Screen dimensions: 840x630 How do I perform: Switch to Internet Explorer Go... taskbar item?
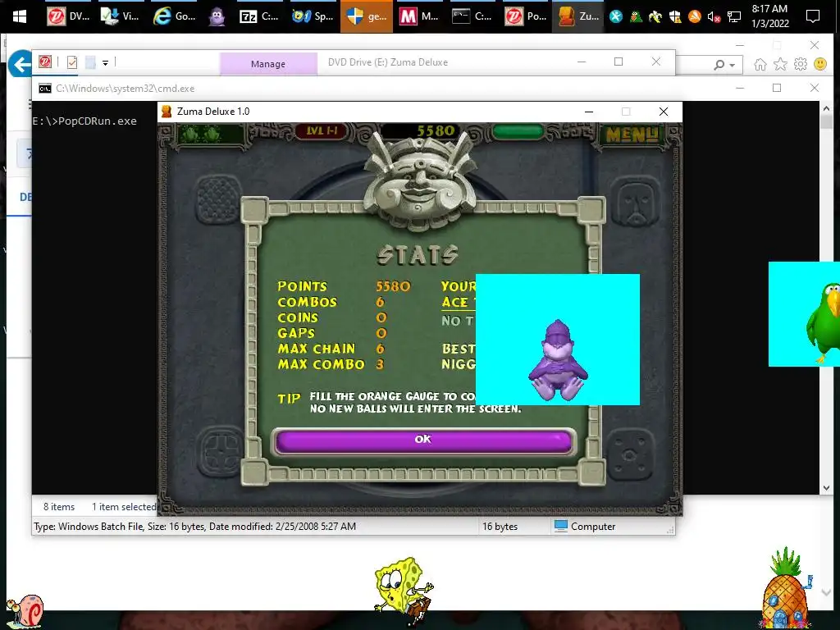tap(175, 16)
